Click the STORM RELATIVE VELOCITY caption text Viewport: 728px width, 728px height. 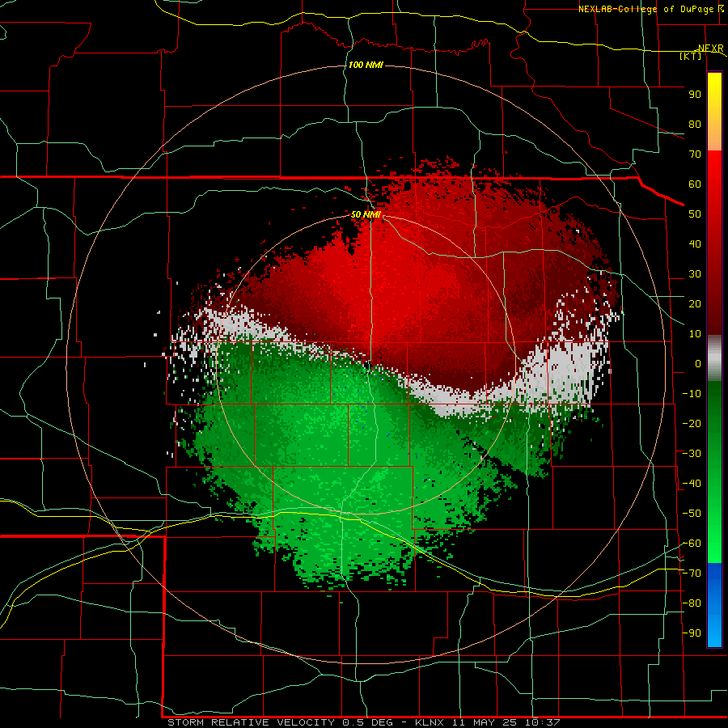[251, 722]
